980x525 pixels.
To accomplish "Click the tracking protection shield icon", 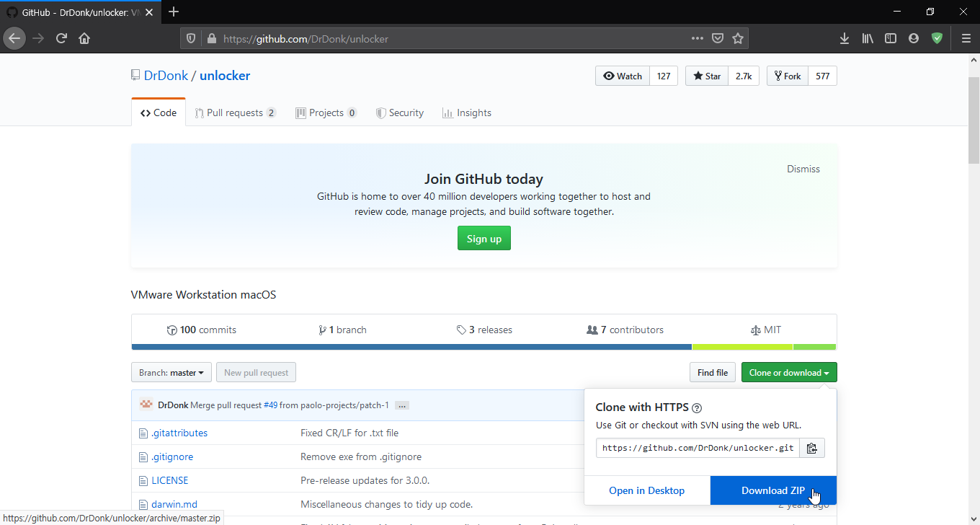I will pyautogui.click(x=191, y=39).
